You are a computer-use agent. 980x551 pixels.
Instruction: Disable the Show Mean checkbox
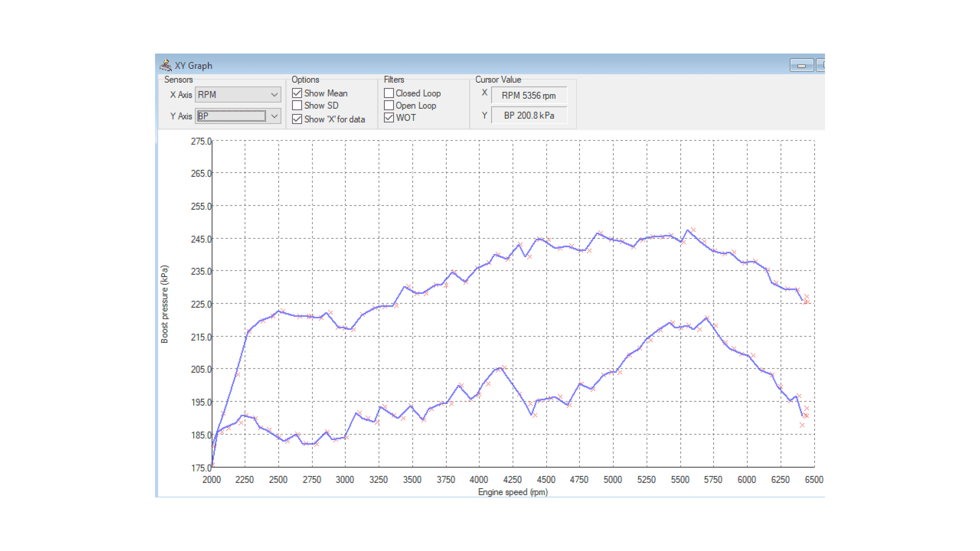pos(297,93)
